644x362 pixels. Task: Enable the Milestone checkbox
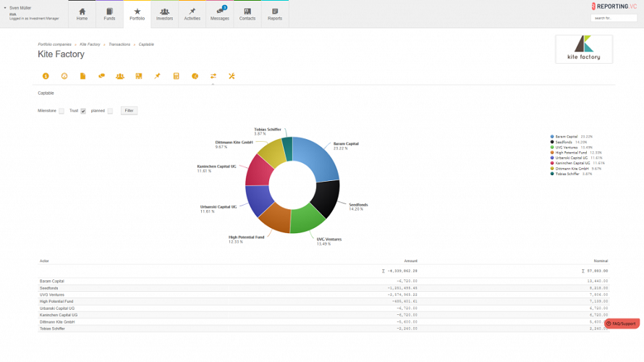(62, 111)
